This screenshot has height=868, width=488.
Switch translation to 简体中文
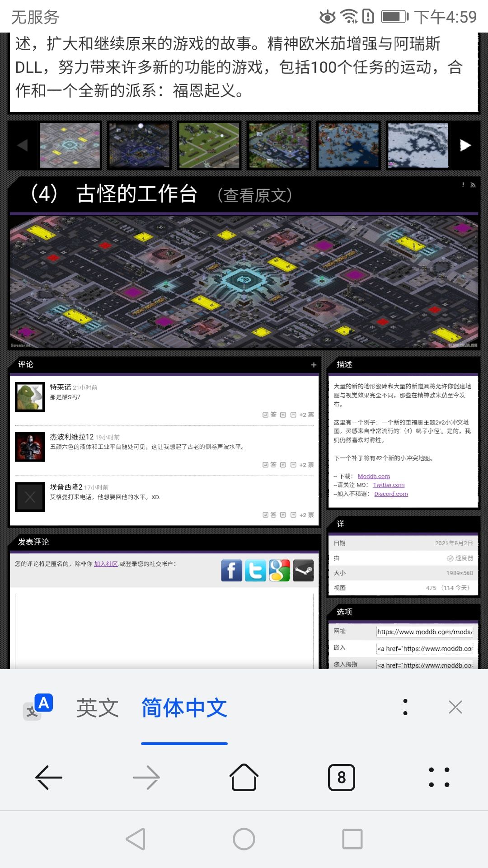tap(184, 708)
